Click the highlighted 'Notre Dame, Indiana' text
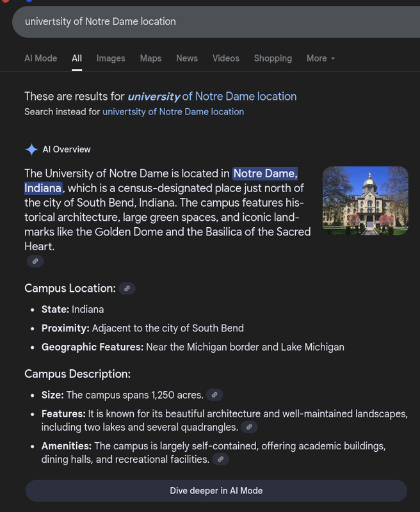Image resolution: width=420 pixels, height=512 pixels. 265,173
